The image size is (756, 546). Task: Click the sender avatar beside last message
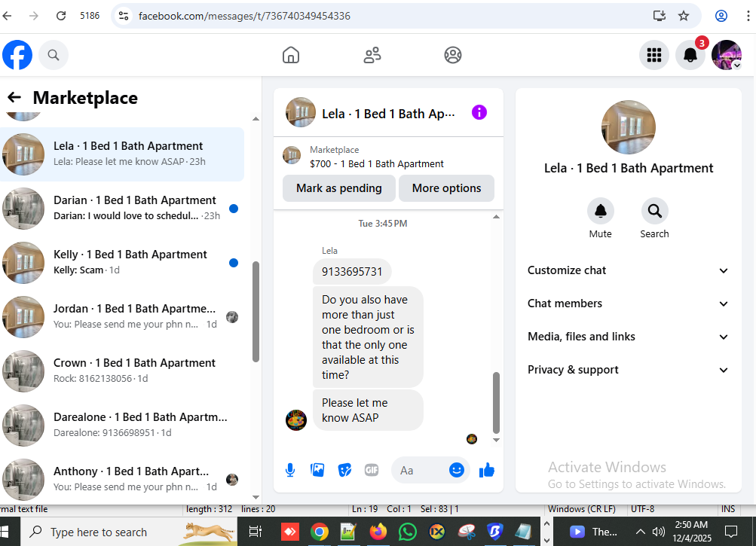[296, 419]
